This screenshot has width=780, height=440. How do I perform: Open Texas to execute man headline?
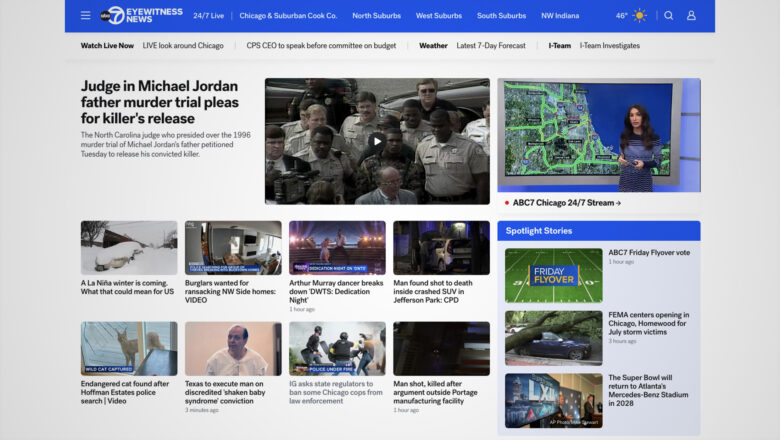225,392
